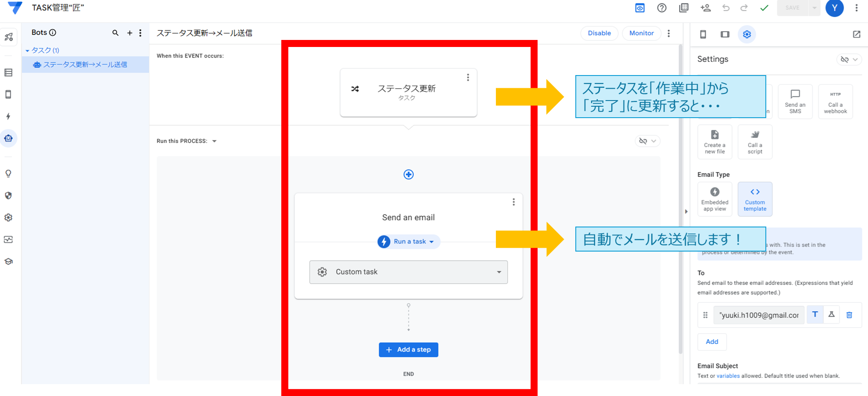Insert a step with the circled plus
This screenshot has width=868, height=396.
pyautogui.click(x=409, y=174)
